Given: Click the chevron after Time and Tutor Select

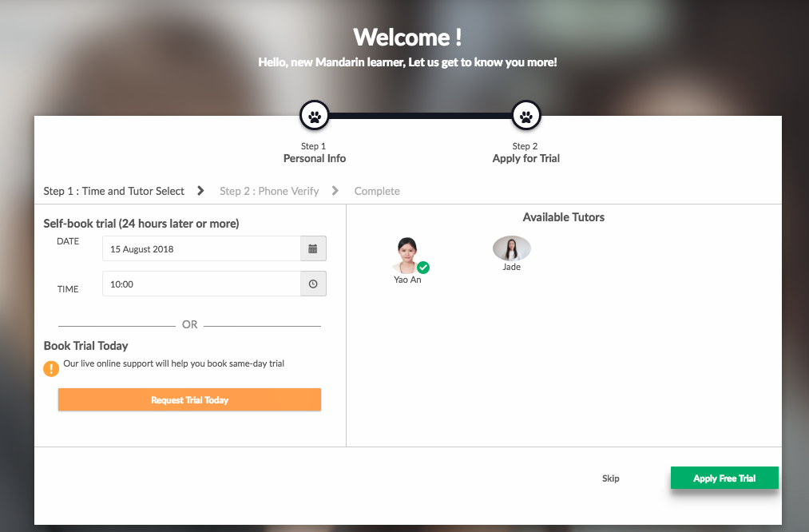Looking at the screenshot, I should (200, 191).
